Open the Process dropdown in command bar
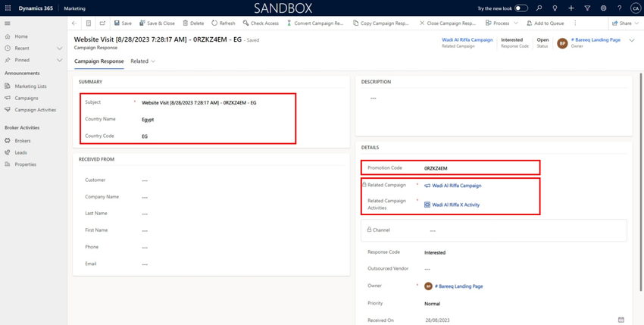Image resolution: width=644 pixels, height=325 pixels. [502, 23]
